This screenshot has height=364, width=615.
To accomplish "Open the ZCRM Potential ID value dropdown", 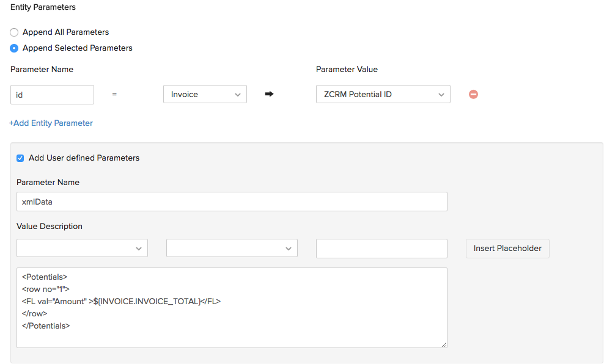I will (x=383, y=94).
